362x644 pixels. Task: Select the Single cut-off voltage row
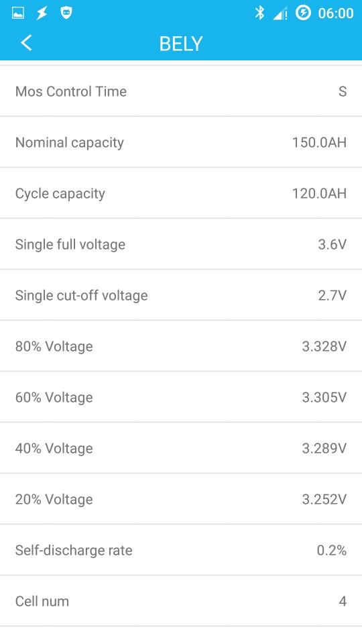181,295
